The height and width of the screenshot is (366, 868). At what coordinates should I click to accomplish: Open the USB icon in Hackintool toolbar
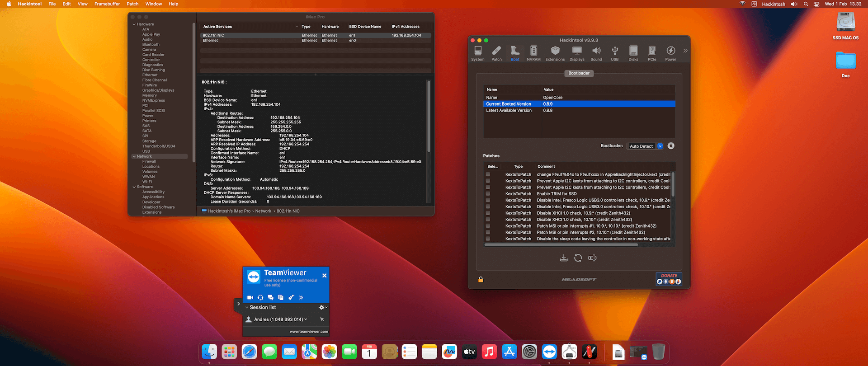tap(615, 53)
